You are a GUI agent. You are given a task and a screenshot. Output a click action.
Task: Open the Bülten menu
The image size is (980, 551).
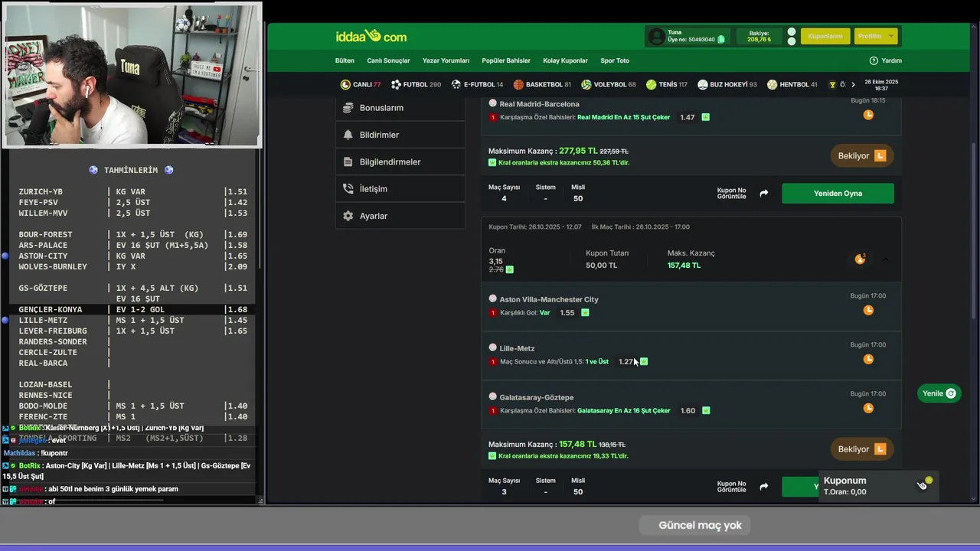(345, 60)
